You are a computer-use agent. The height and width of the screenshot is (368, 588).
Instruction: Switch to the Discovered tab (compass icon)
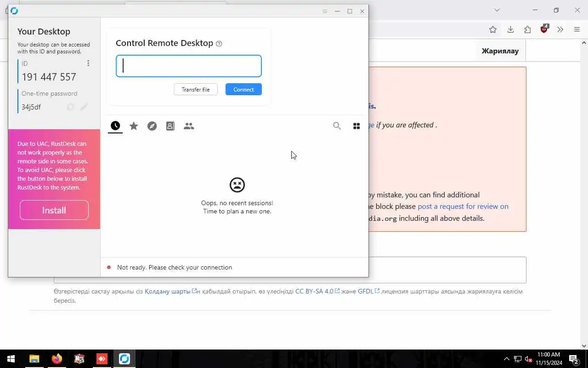(x=152, y=126)
